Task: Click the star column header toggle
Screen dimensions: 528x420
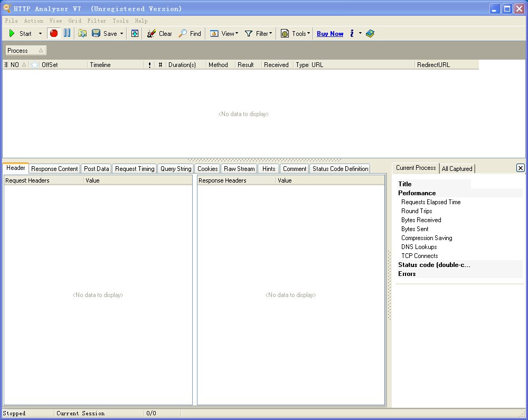Action: 35,65
